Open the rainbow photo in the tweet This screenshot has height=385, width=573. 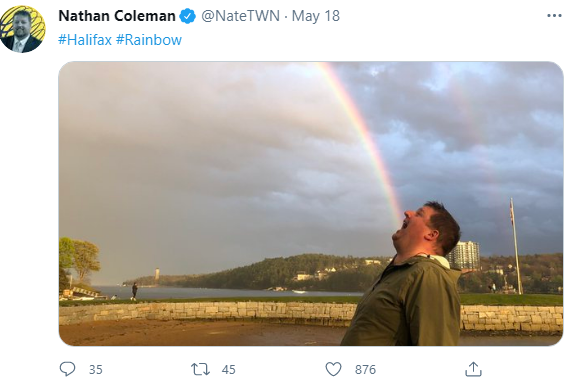311,203
